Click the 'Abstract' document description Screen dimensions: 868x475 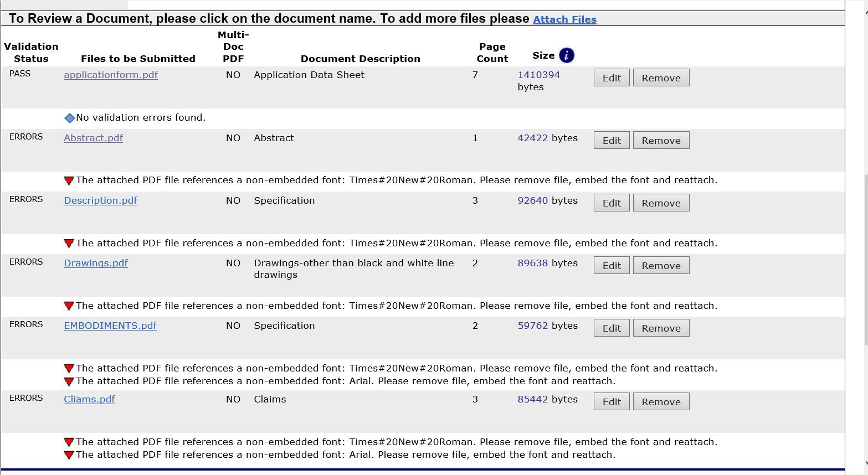(274, 138)
